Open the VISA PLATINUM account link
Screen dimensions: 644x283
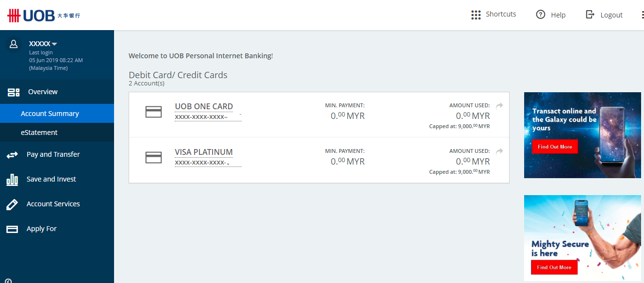[x=204, y=152]
